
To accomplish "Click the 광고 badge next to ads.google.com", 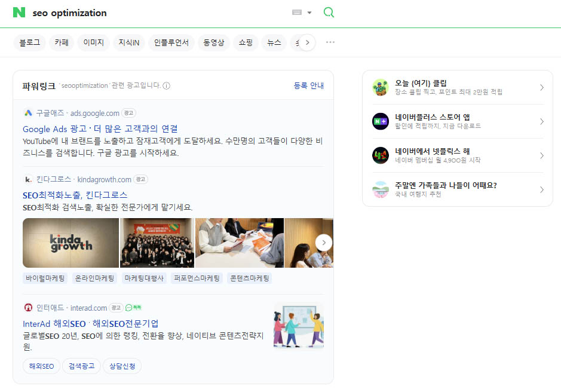I will coord(128,113).
